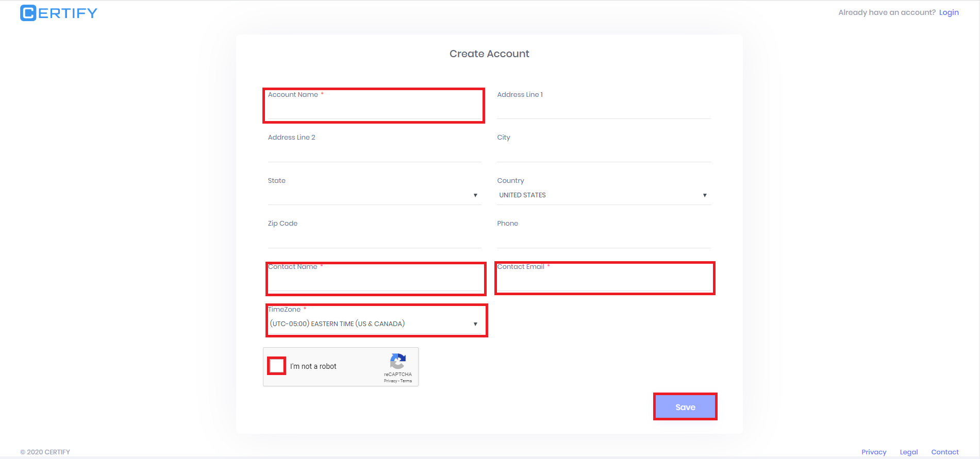Click into the Zip Code field

pos(375,239)
